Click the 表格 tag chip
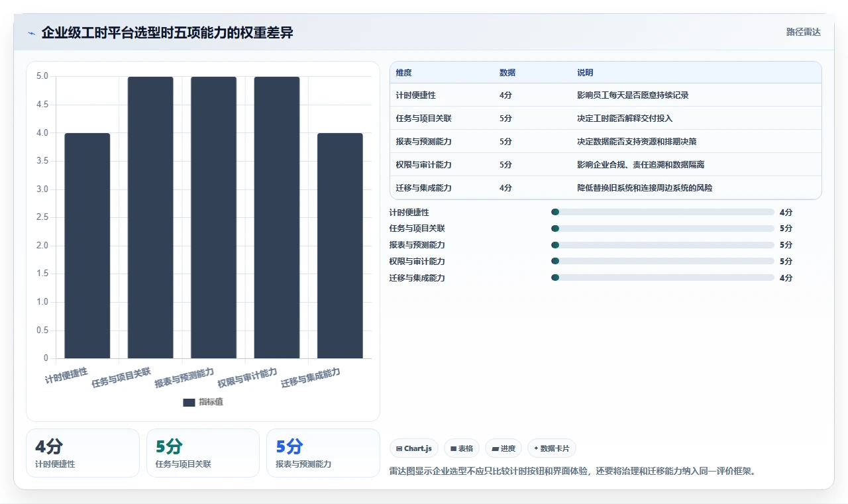The width and height of the screenshot is (848, 504). click(x=462, y=448)
